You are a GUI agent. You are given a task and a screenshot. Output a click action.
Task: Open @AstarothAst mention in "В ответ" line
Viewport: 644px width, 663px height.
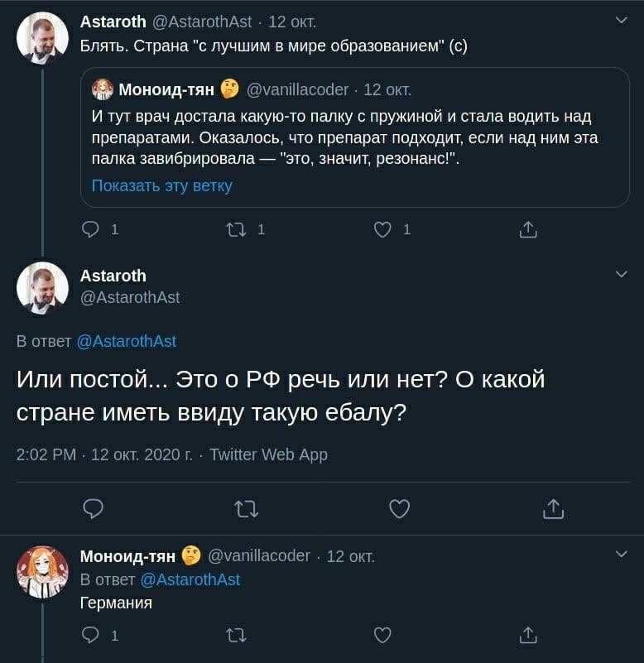click(126, 341)
